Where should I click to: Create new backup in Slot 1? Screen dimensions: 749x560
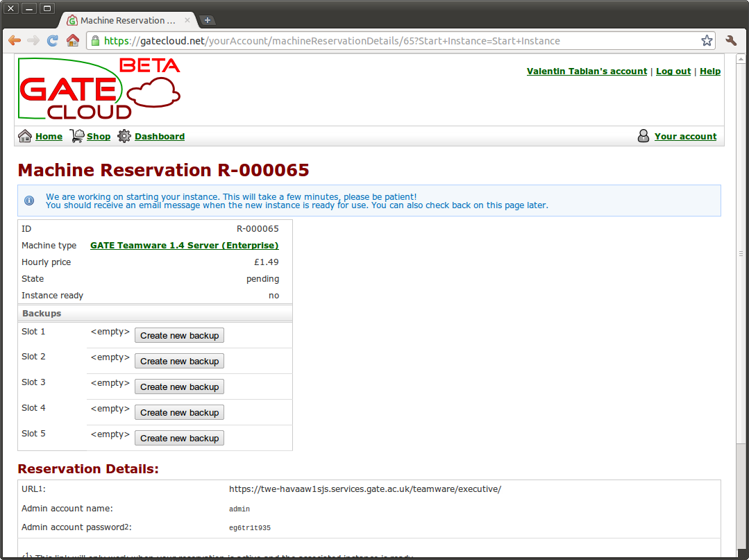click(x=180, y=336)
